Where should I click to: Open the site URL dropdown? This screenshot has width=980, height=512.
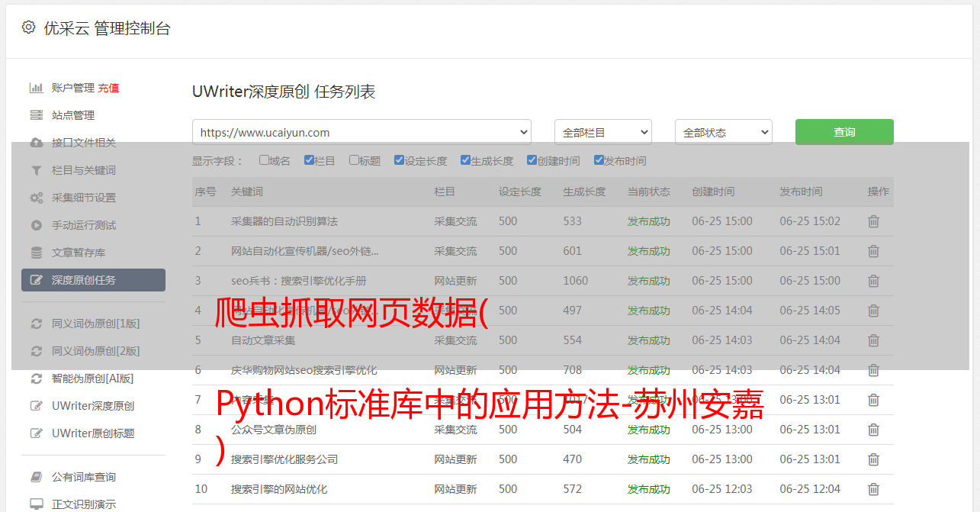click(x=361, y=132)
